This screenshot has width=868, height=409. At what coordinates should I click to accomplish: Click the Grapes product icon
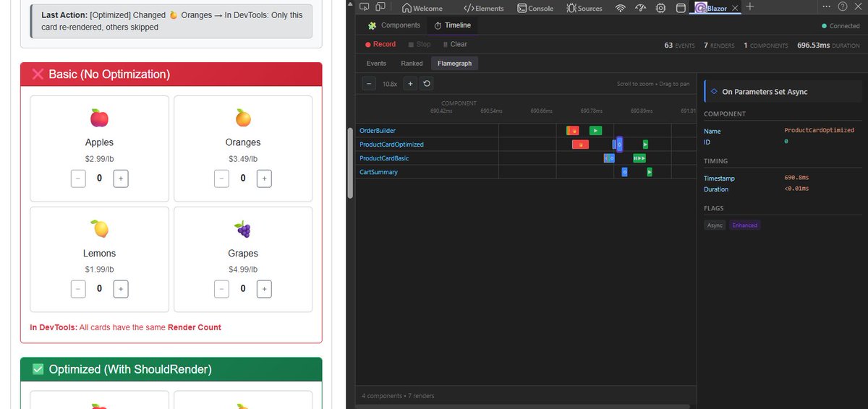[x=243, y=229]
